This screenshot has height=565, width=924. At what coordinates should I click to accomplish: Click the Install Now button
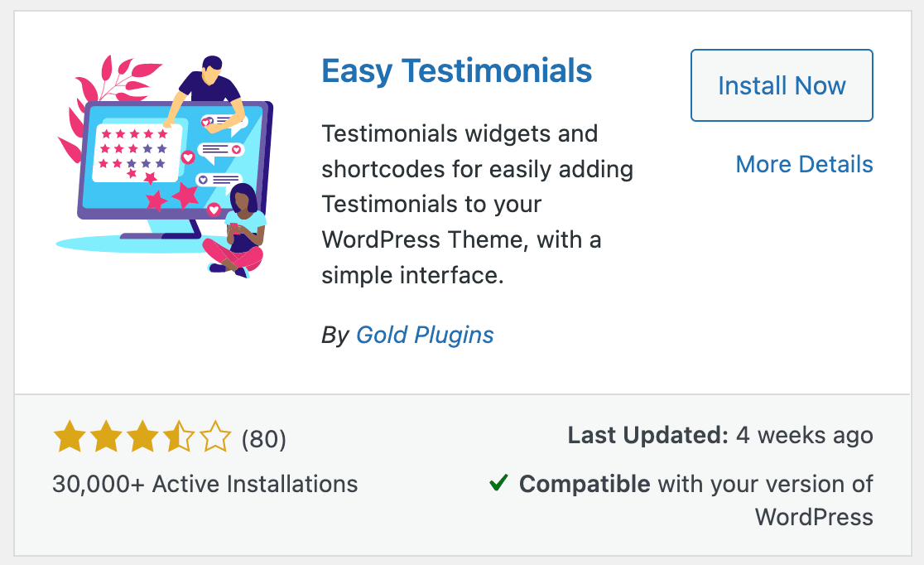point(782,85)
